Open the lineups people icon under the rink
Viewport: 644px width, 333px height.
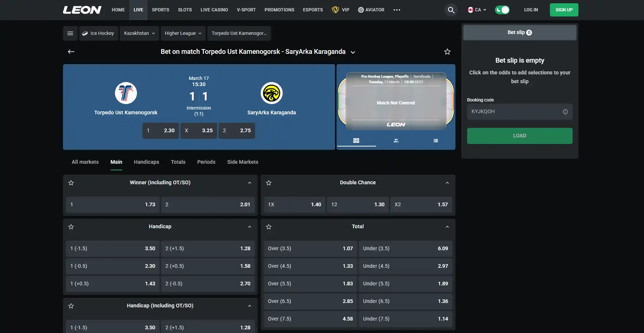(396, 141)
